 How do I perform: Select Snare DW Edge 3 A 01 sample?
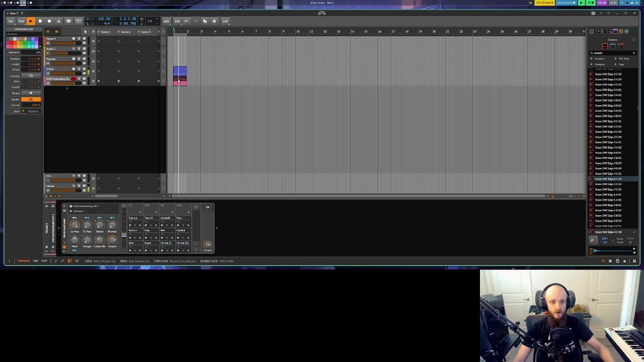(x=608, y=89)
